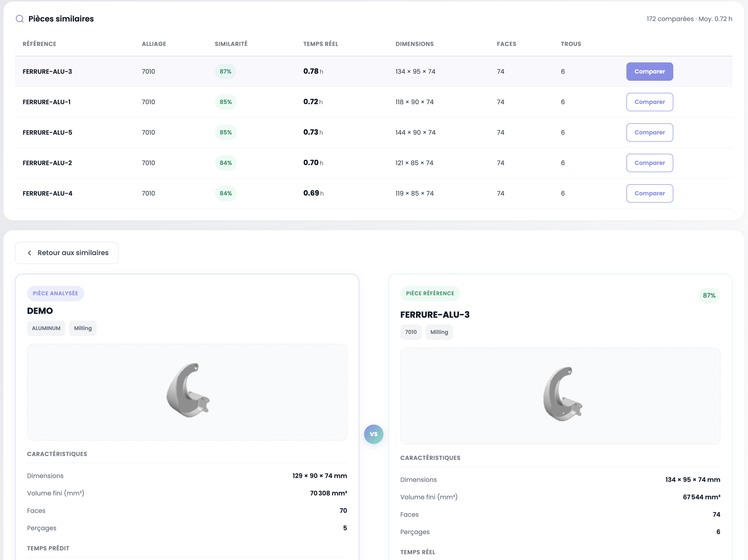Click the TEMPS RÉEL column header

[x=320, y=44]
